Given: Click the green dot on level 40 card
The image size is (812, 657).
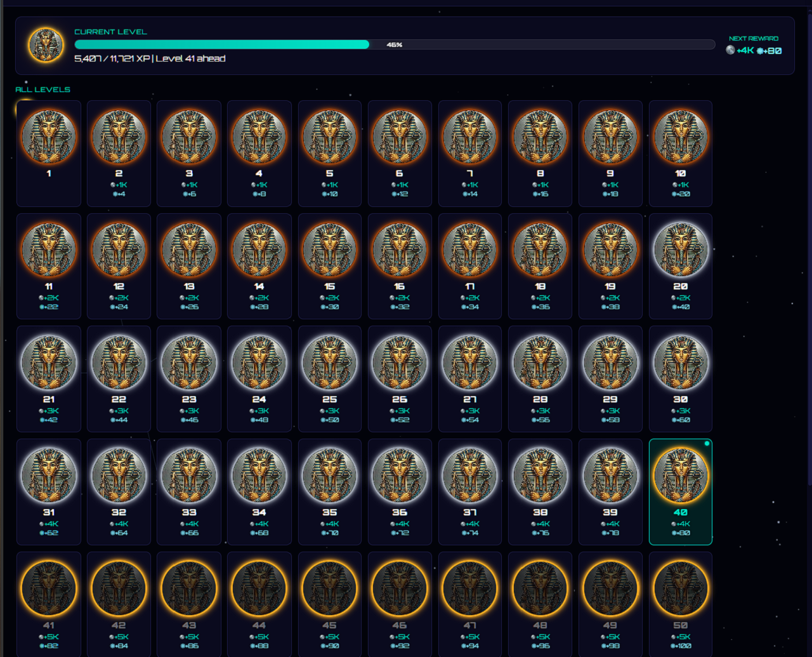Looking at the screenshot, I should pos(707,444).
